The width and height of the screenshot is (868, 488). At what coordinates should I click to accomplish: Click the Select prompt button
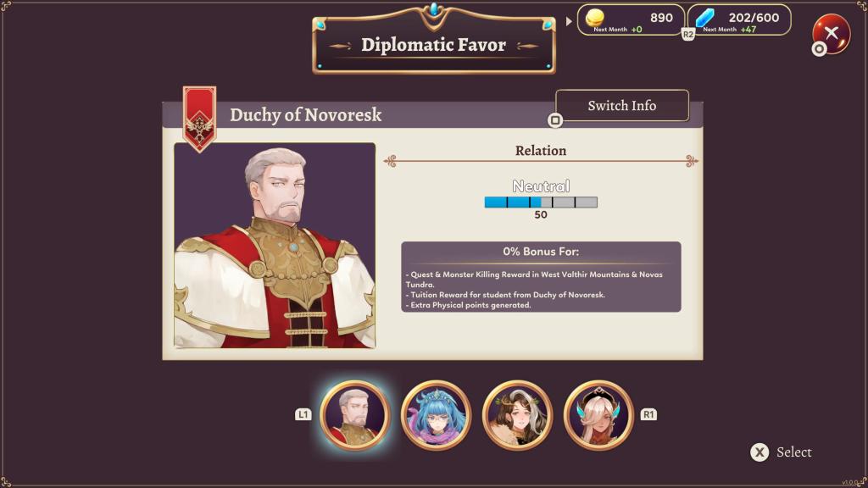click(x=781, y=452)
